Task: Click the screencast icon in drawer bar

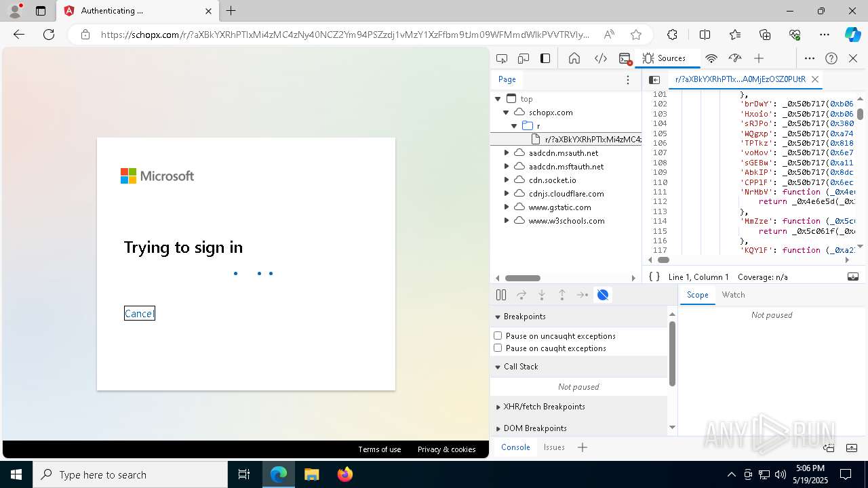Action: pos(829,447)
